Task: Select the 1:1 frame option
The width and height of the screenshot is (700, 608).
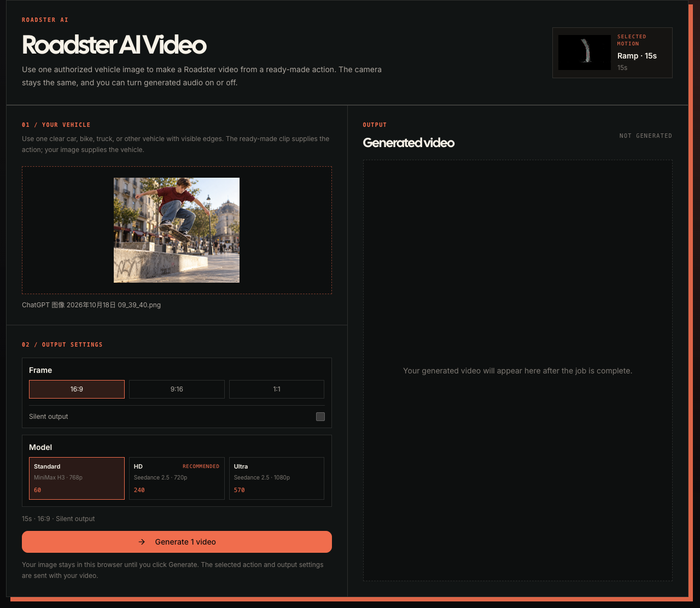Action: 277,389
